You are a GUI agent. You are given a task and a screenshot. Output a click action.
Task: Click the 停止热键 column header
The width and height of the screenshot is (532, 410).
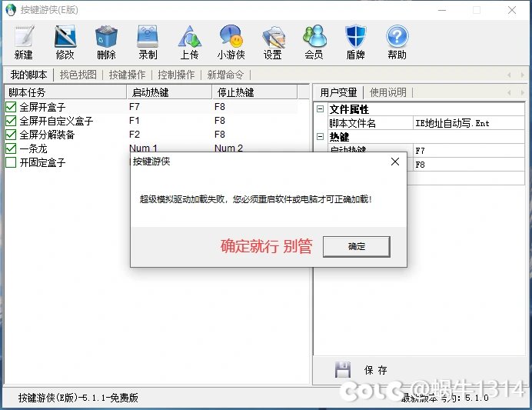click(x=254, y=92)
